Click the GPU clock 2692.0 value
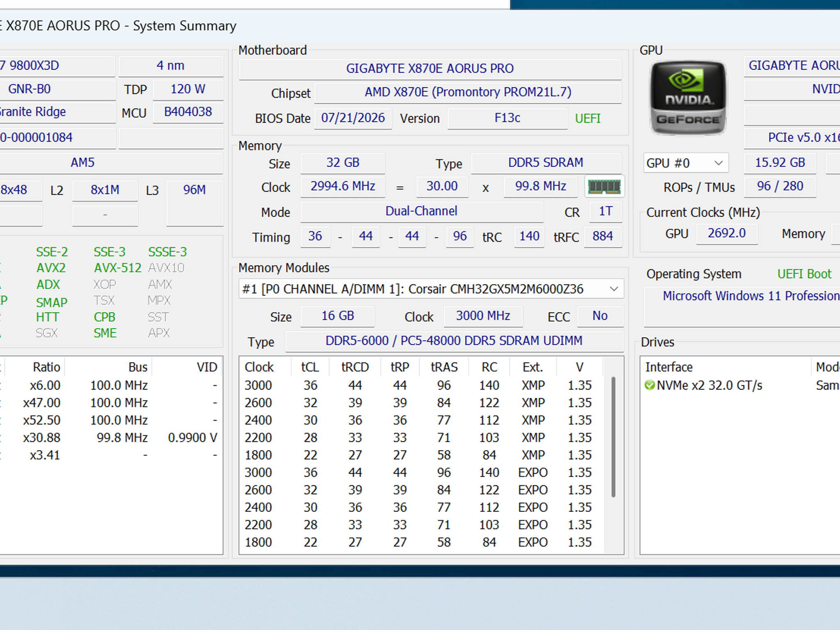The width and height of the screenshot is (840, 630). click(727, 233)
